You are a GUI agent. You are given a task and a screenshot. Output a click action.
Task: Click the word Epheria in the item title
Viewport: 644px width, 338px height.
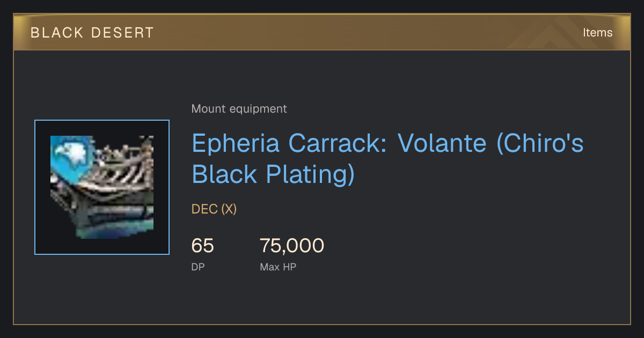tap(237, 144)
